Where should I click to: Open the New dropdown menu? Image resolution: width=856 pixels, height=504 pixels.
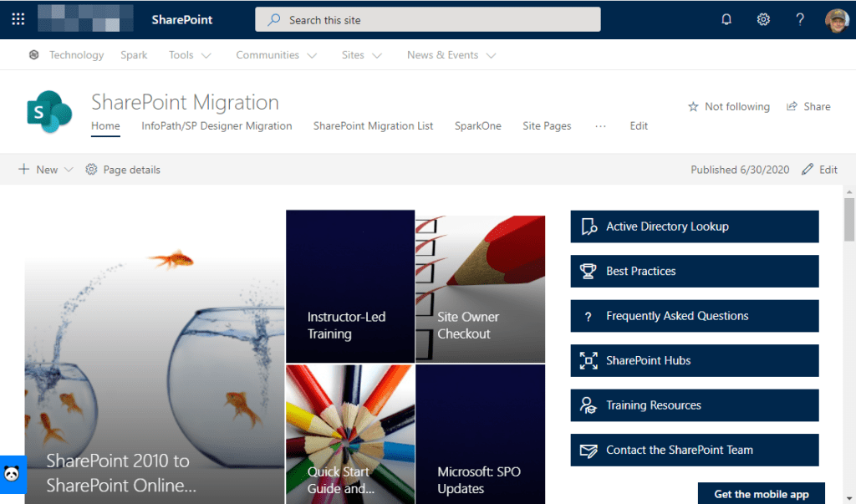pyautogui.click(x=46, y=170)
